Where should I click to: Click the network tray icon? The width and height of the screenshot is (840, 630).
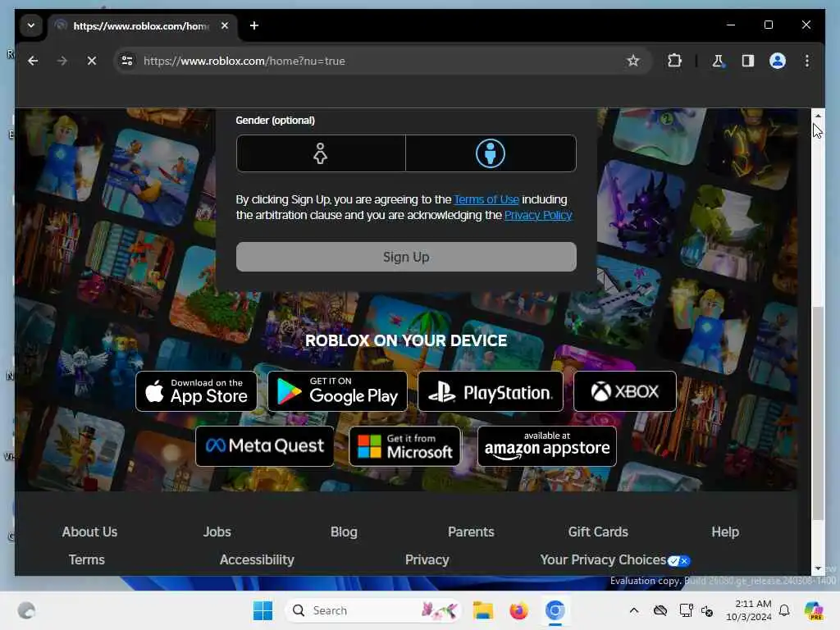(686, 610)
